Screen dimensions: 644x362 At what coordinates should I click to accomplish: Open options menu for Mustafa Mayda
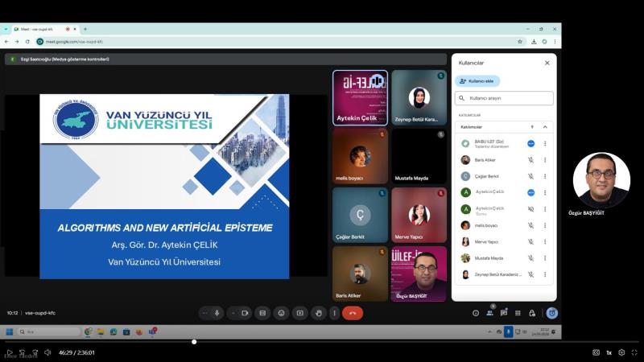[545, 258]
